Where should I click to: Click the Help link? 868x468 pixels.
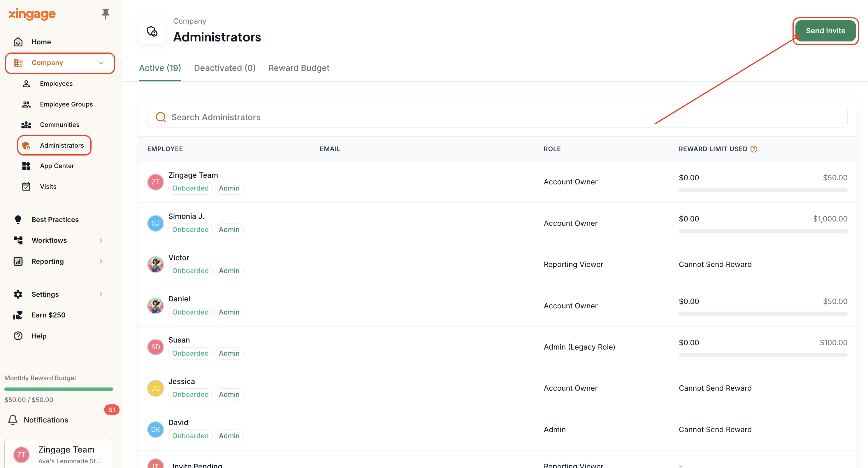point(39,336)
